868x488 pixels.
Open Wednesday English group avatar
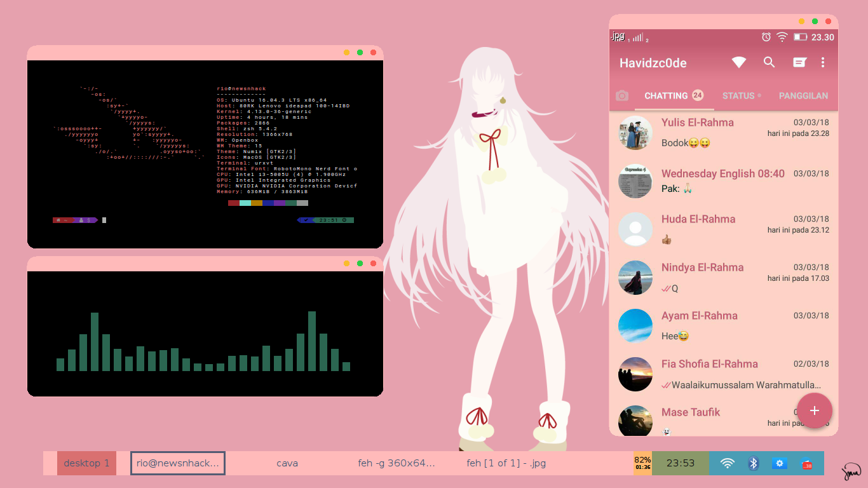635,181
